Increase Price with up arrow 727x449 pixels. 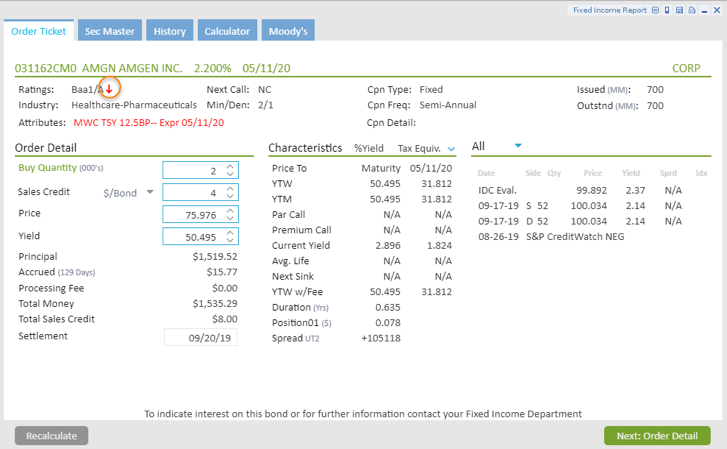[230, 211]
